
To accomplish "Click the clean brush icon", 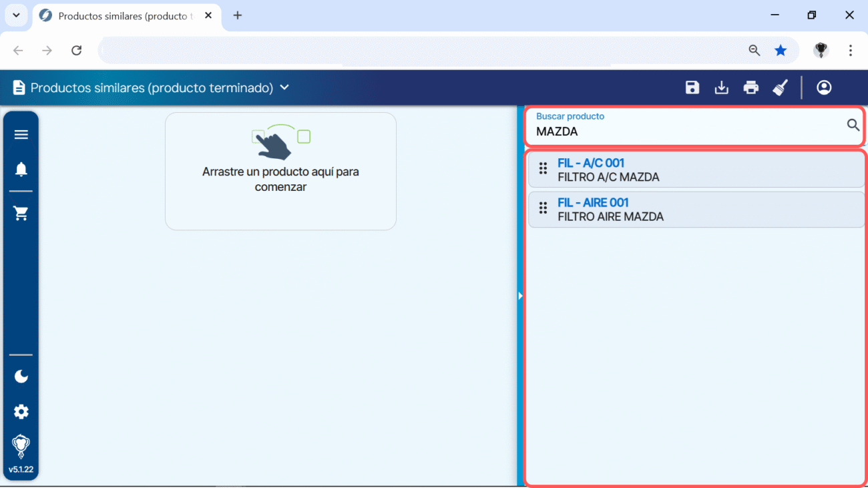I will click(781, 87).
